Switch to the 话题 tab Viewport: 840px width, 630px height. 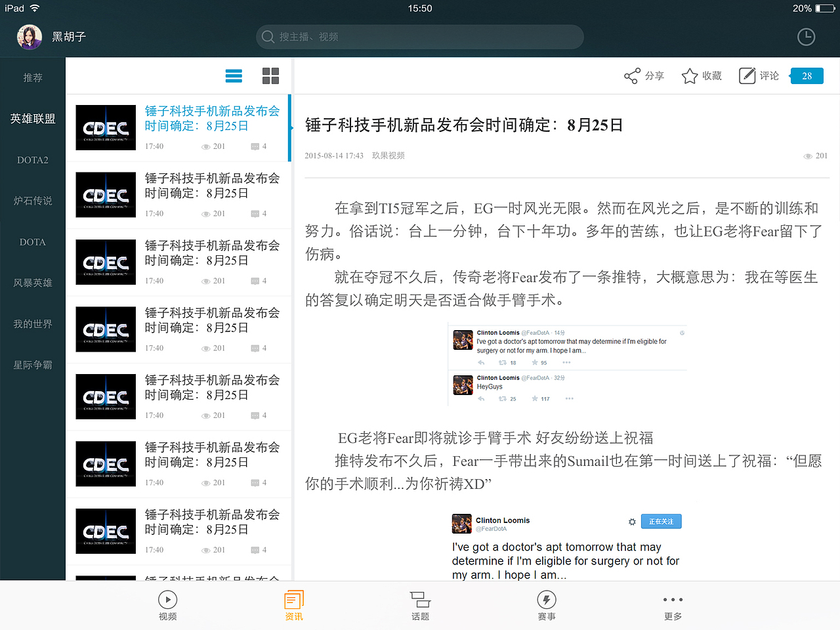pyautogui.click(x=420, y=604)
